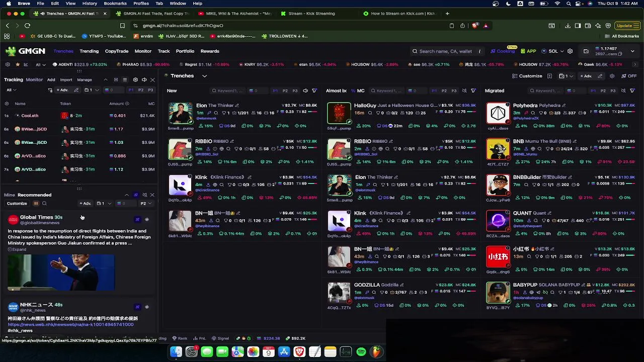
Task: Open wallet count dropdown in Trenches header
Action: tap(567, 76)
